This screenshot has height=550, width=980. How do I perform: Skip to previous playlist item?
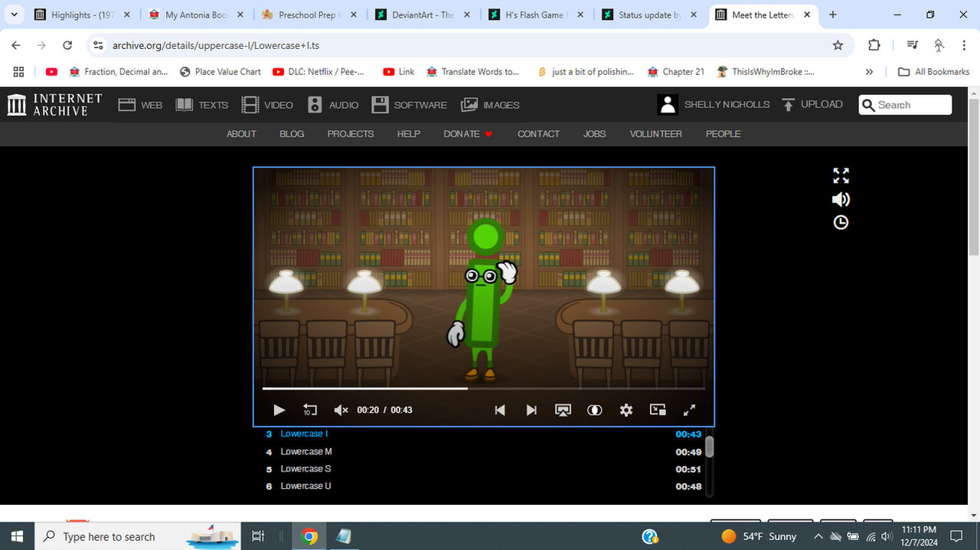click(500, 410)
